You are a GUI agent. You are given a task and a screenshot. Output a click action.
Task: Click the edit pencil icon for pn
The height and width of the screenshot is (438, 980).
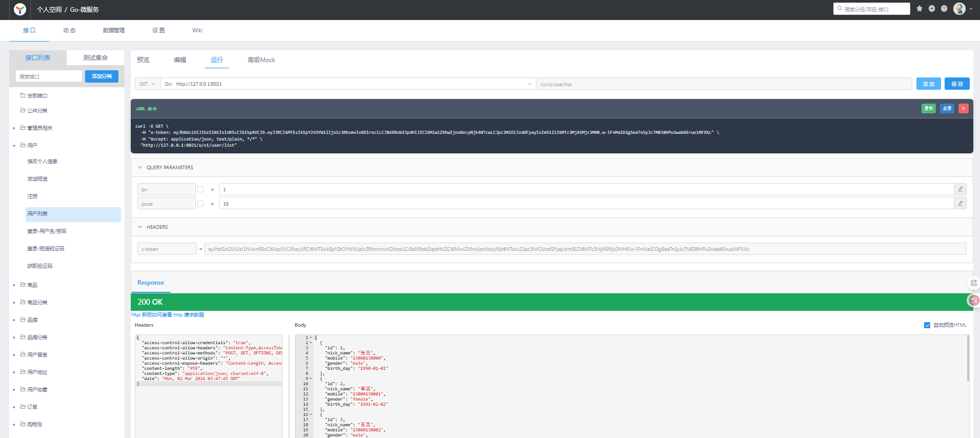pyautogui.click(x=960, y=189)
